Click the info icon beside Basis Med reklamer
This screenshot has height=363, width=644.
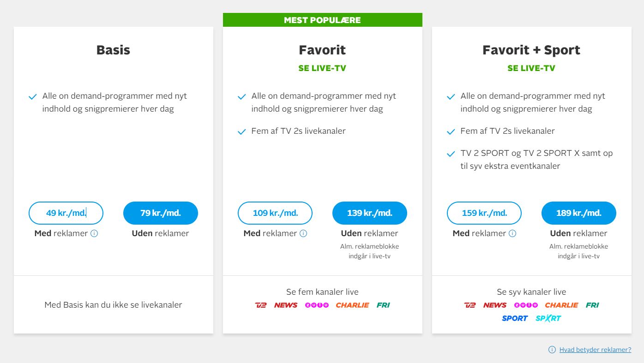pyautogui.click(x=94, y=233)
